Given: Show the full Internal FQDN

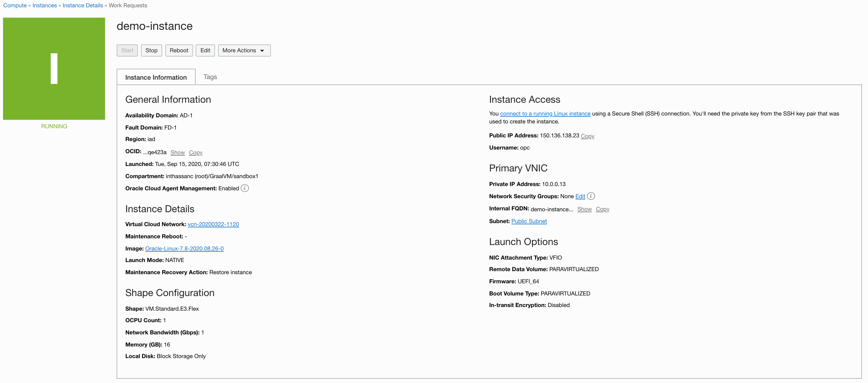Looking at the screenshot, I should [584, 209].
